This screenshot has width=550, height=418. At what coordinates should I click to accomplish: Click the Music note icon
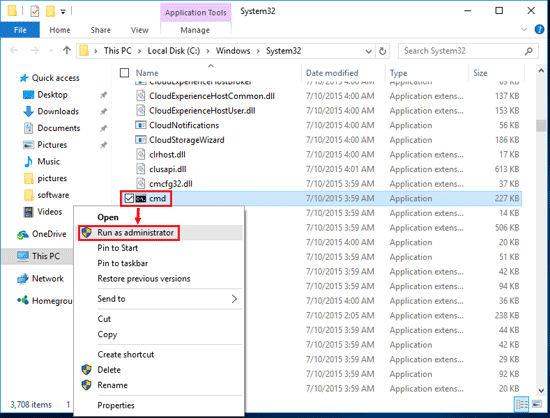(x=28, y=162)
